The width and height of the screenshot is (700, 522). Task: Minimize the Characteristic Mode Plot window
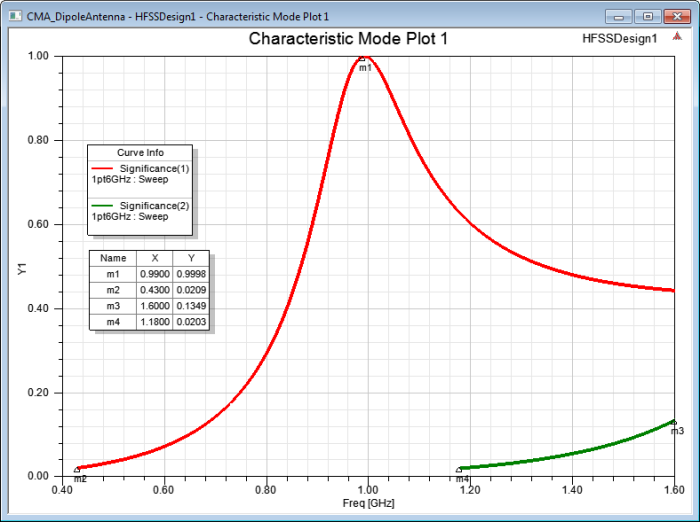coord(620,16)
